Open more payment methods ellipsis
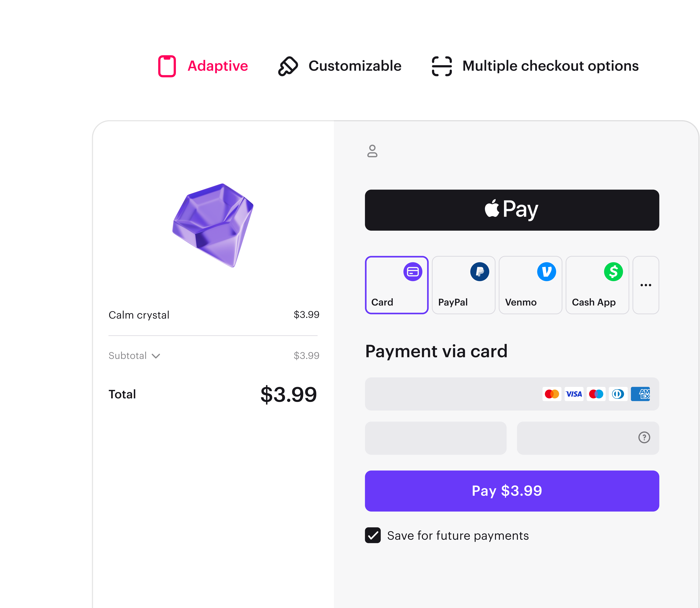The width and height of the screenshot is (700, 608). [646, 285]
